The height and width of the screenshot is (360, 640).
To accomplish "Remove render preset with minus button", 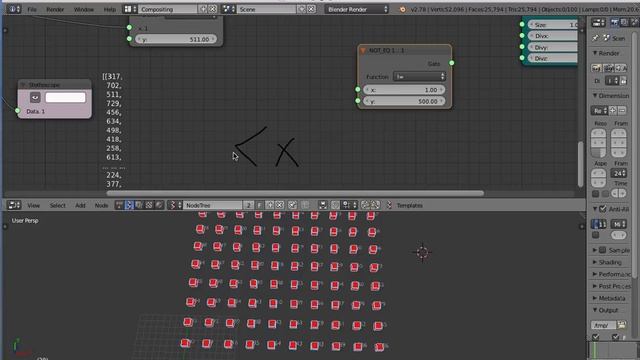I will point(622,111).
